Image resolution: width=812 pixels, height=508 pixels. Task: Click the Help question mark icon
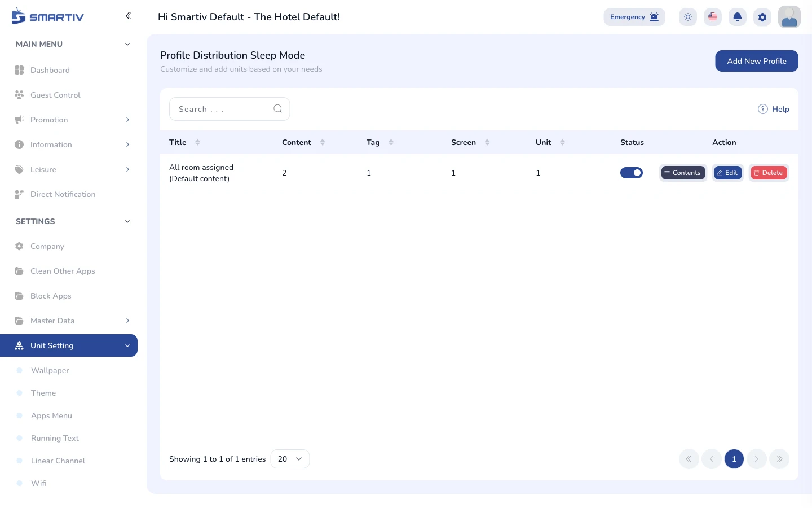[763, 109]
